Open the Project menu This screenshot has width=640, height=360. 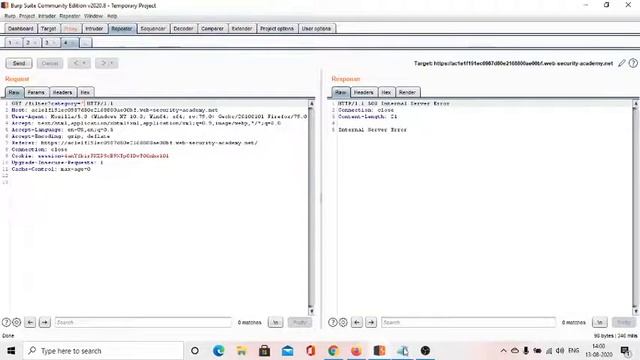(x=27, y=16)
